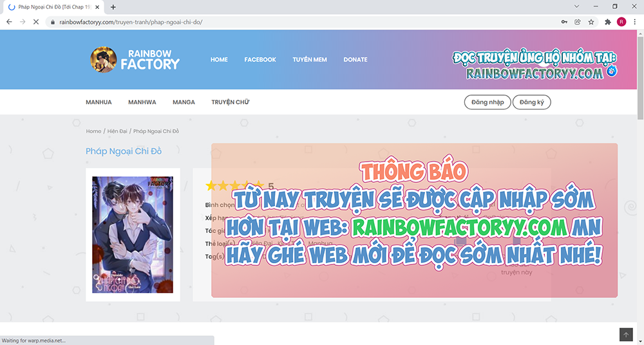The height and width of the screenshot is (345, 644).
Task: Click the Đăng nhập login button
Action: (488, 102)
